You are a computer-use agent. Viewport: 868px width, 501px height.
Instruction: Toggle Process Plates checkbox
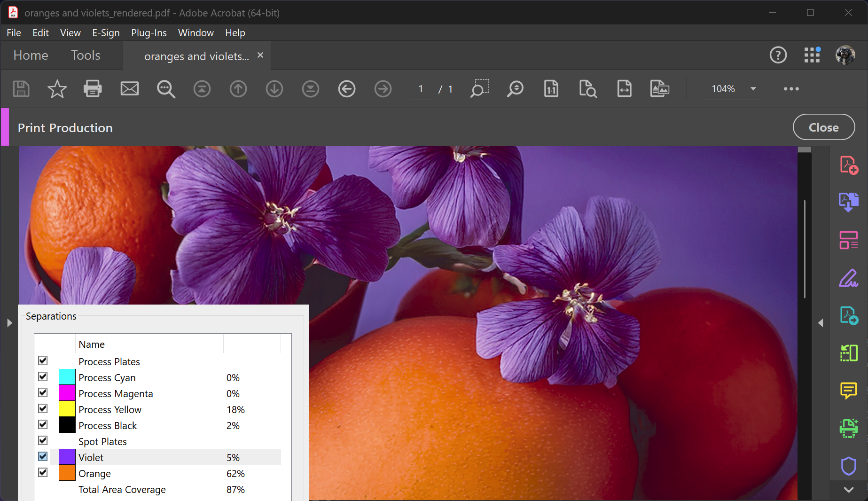click(43, 360)
